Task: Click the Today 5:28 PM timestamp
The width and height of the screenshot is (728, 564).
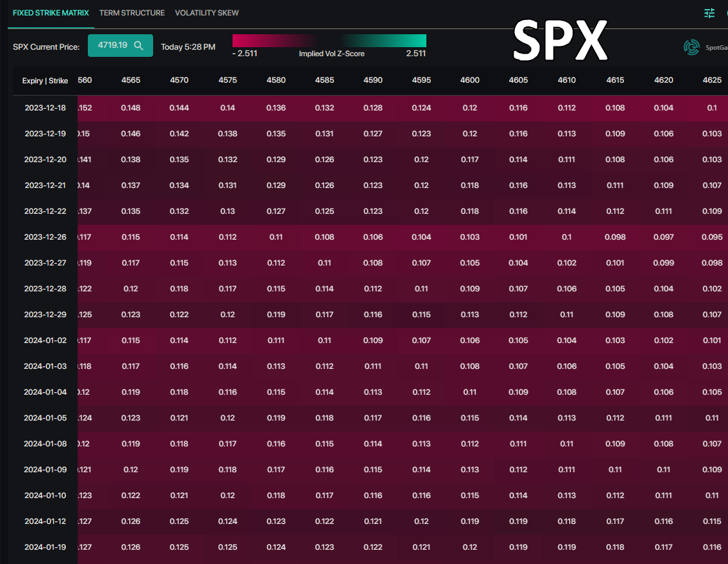Action: 188,47
